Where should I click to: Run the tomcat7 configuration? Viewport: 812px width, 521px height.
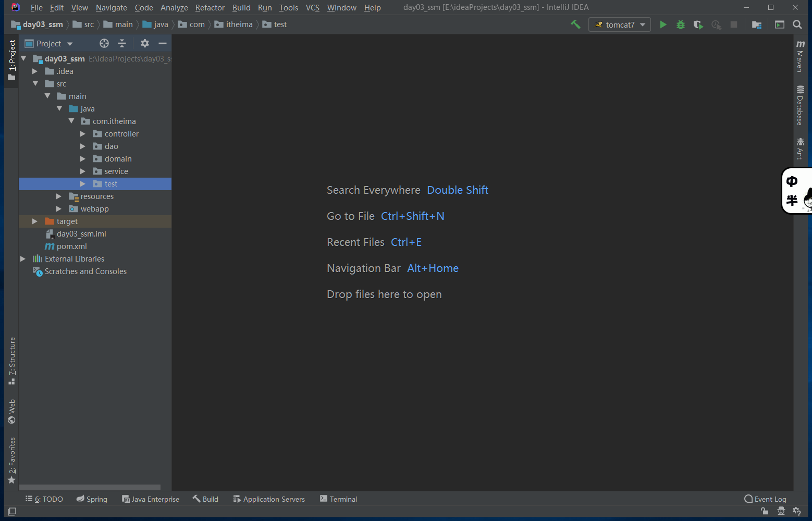pos(663,24)
